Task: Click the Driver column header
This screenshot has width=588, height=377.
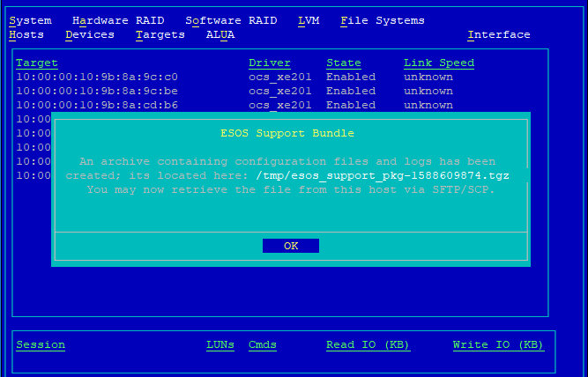Action: pos(270,63)
